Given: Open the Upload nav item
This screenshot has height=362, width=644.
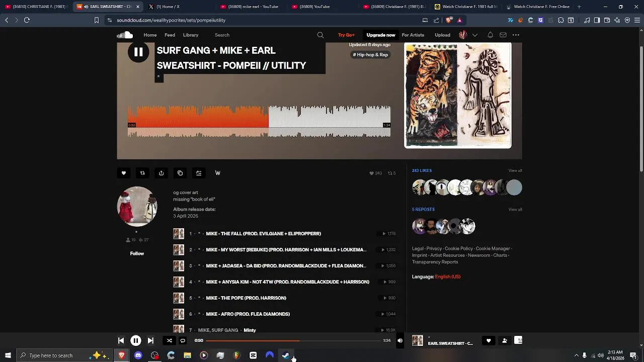Looking at the screenshot, I should click(x=443, y=35).
